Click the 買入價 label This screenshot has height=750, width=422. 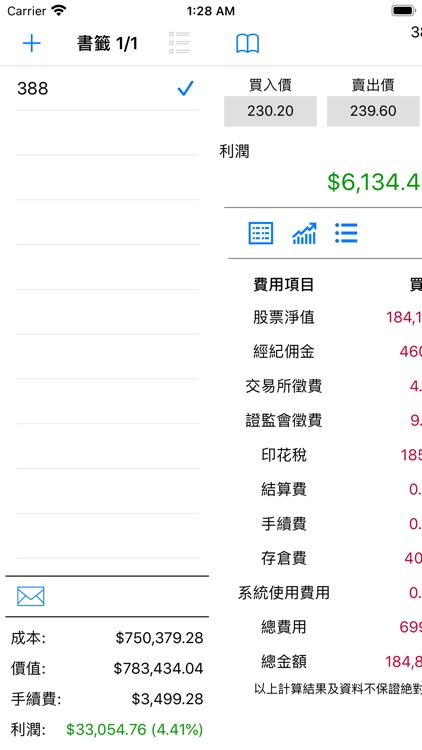[270, 85]
